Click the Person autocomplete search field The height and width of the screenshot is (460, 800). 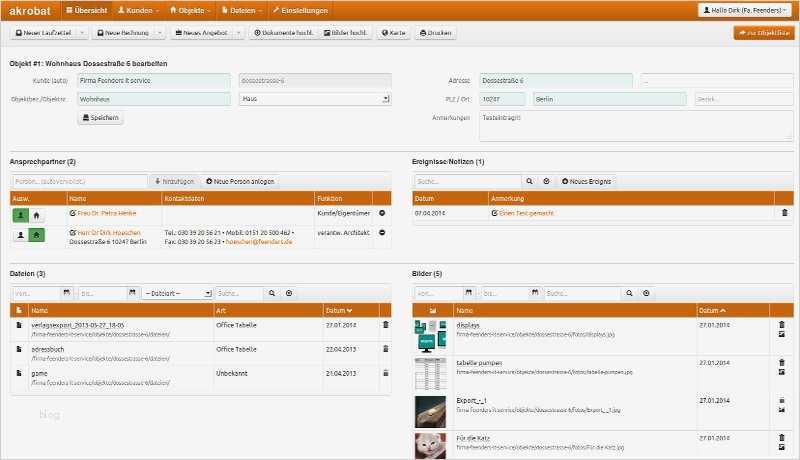tap(79, 181)
